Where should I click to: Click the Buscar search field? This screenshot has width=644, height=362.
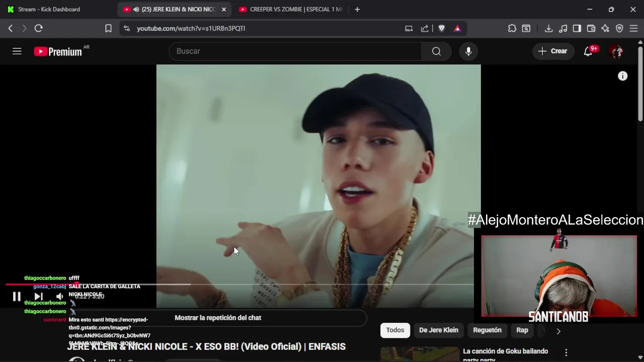295,51
